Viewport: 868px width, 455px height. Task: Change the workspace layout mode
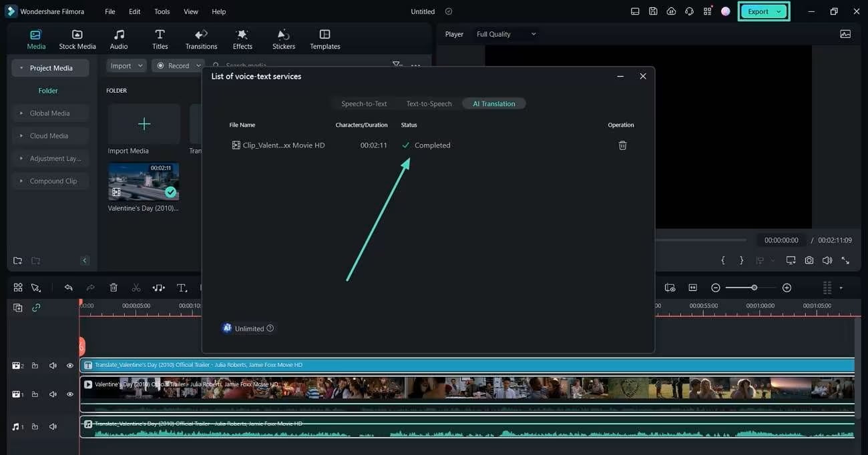click(635, 11)
